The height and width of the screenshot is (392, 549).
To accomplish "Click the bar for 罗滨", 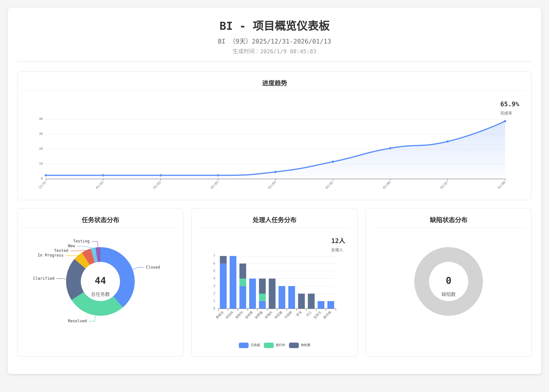I will click(x=301, y=301).
